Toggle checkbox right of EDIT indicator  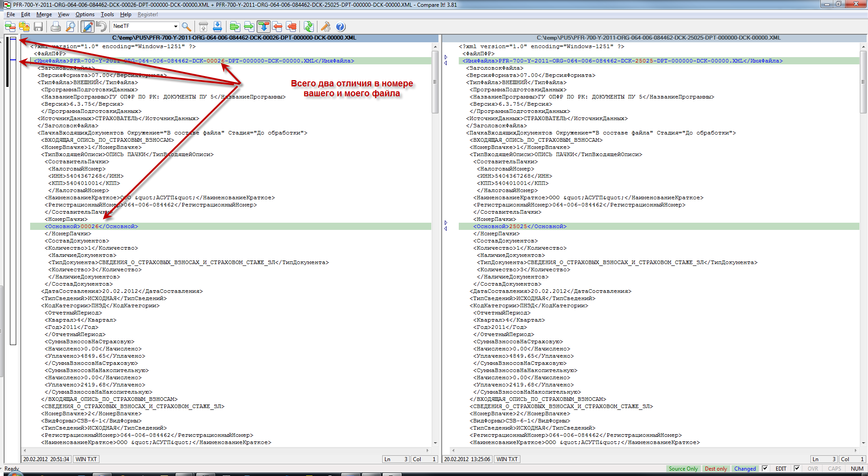797,468
